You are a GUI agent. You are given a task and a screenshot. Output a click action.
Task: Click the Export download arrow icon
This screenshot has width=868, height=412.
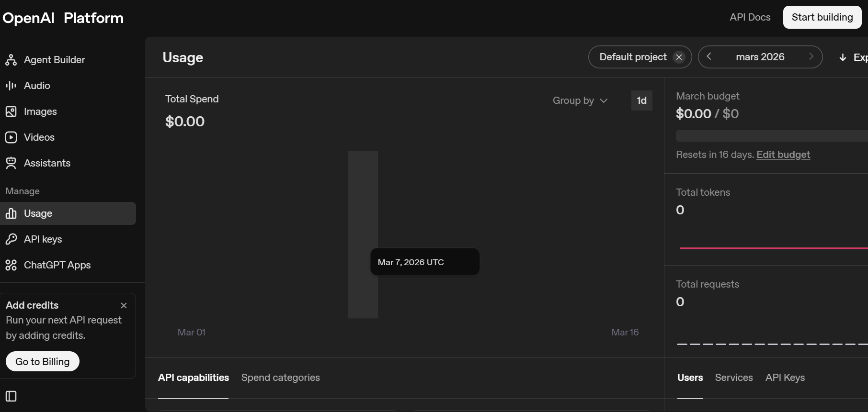pos(843,57)
